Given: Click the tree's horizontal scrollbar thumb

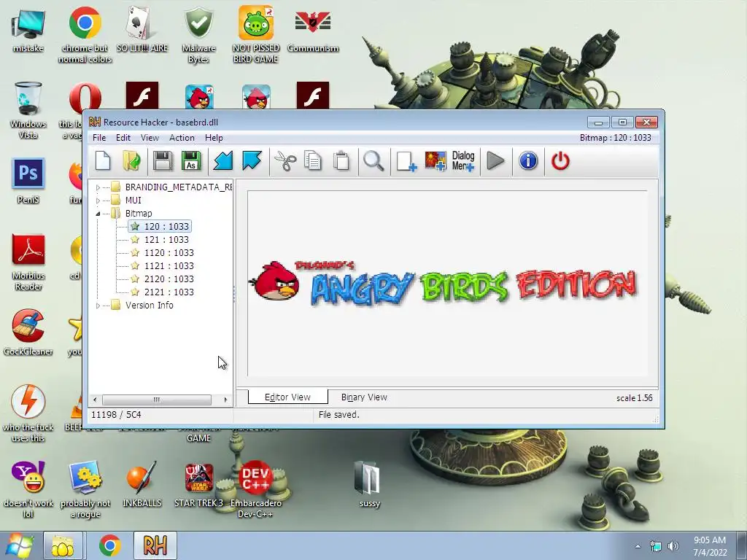Looking at the screenshot, I should pyautogui.click(x=157, y=400).
